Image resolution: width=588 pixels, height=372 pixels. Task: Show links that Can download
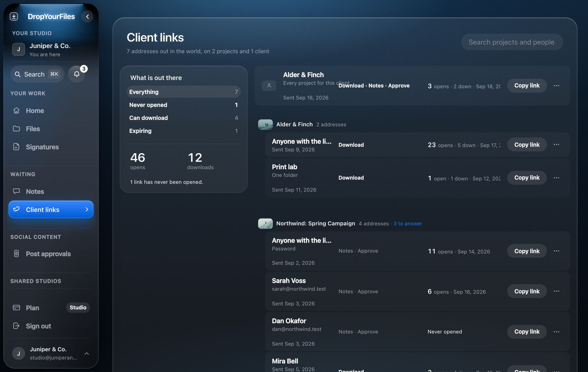183,118
